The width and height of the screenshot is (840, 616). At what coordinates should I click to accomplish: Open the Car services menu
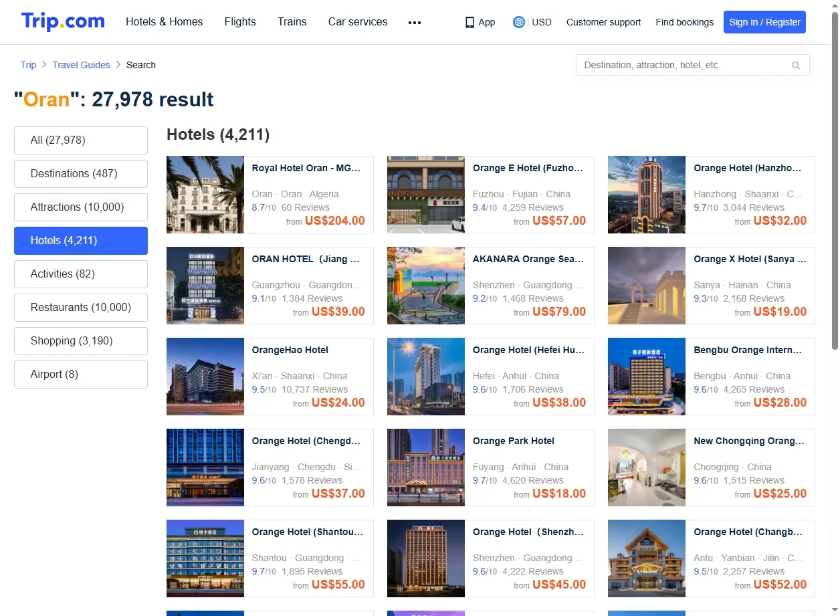coord(358,21)
